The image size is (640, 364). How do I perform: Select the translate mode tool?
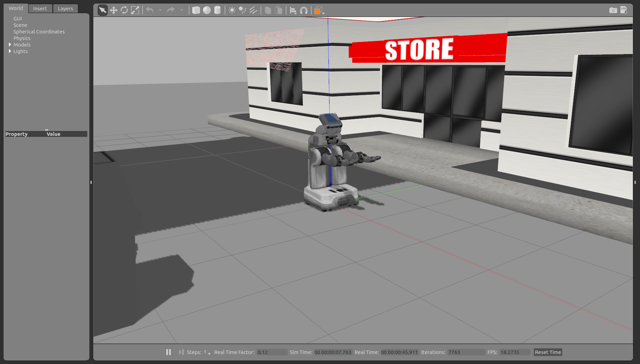114,10
